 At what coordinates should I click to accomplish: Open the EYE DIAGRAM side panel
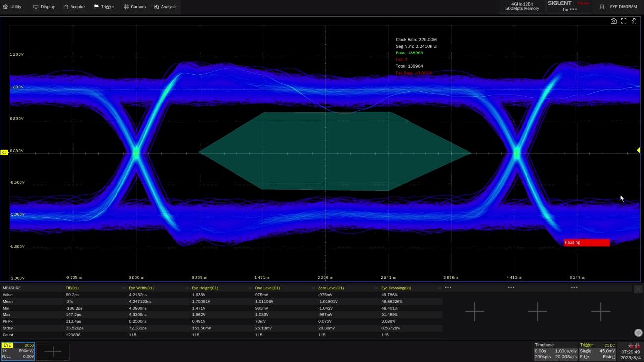click(x=619, y=7)
